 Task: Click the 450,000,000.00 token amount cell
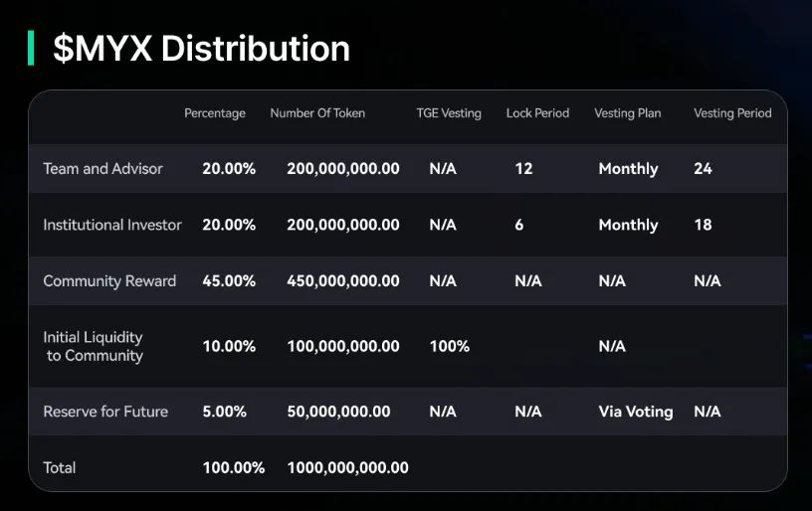pos(343,281)
